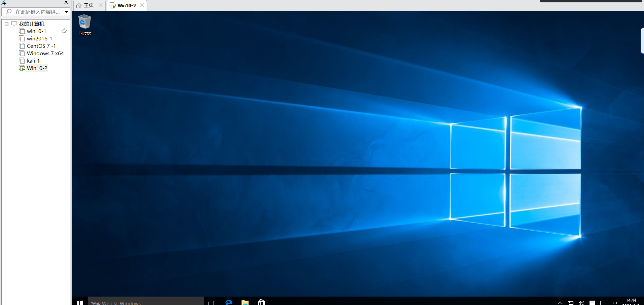Select the running Win10-2 tree item
Viewport: 644px width, 305px height.
[x=37, y=68]
